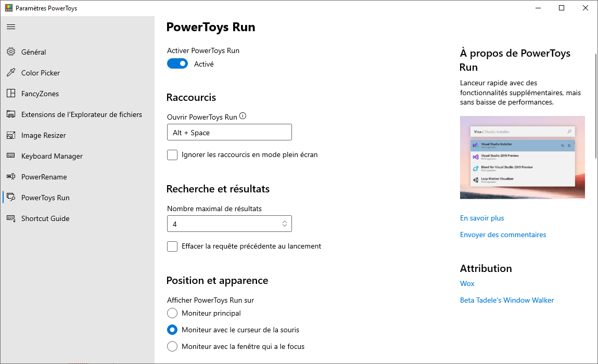Click the Shortcut Guide icon

tap(11, 218)
